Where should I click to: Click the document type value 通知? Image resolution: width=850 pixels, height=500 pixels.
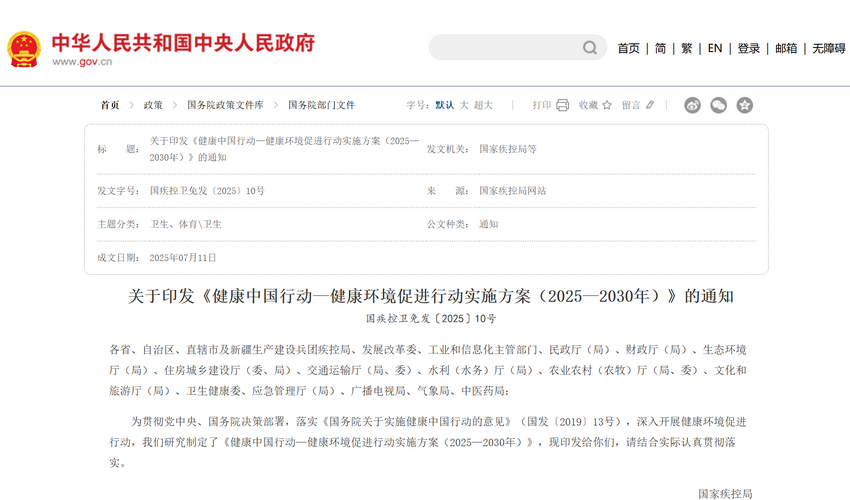click(x=488, y=225)
